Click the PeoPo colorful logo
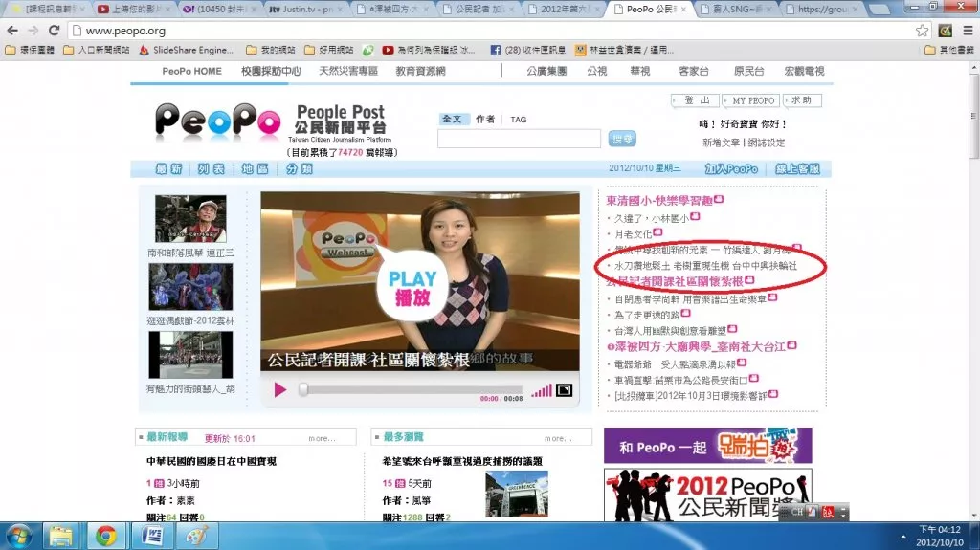The width and height of the screenshot is (980, 550). coord(217,120)
